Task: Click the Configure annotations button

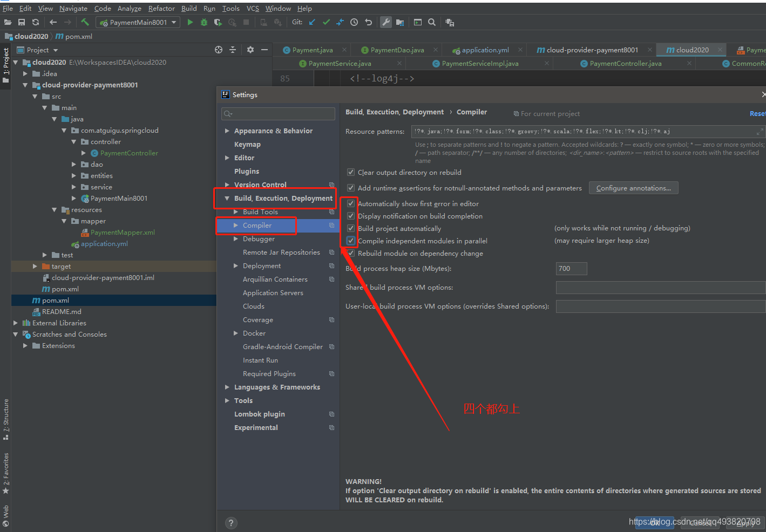Action: click(633, 188)
